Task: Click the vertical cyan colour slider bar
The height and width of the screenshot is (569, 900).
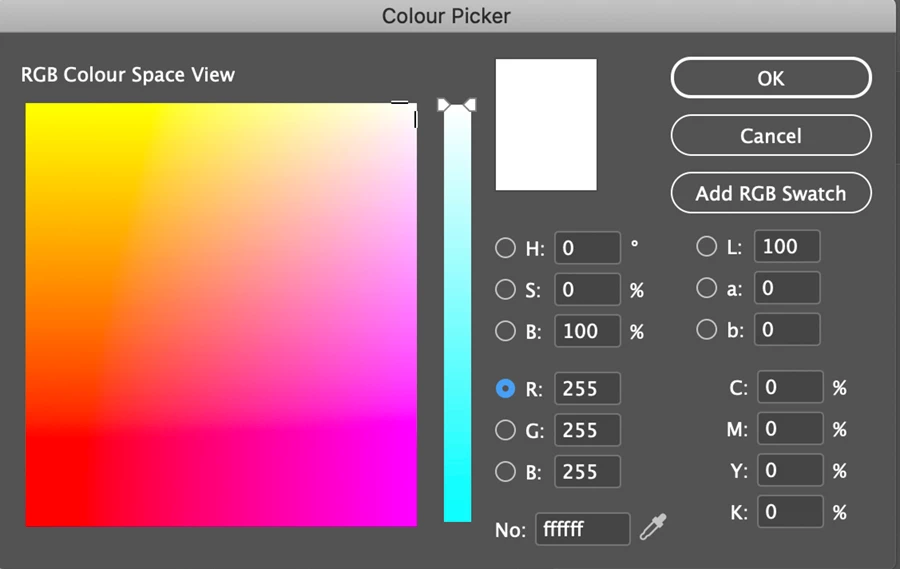Action: 457,320
